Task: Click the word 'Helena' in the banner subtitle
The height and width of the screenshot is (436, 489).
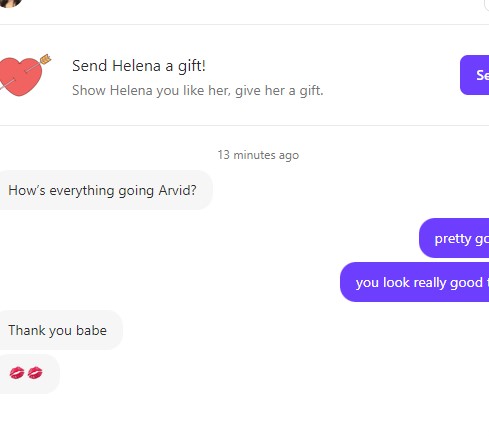Action: pyautogui.click(x=131, y=90)
